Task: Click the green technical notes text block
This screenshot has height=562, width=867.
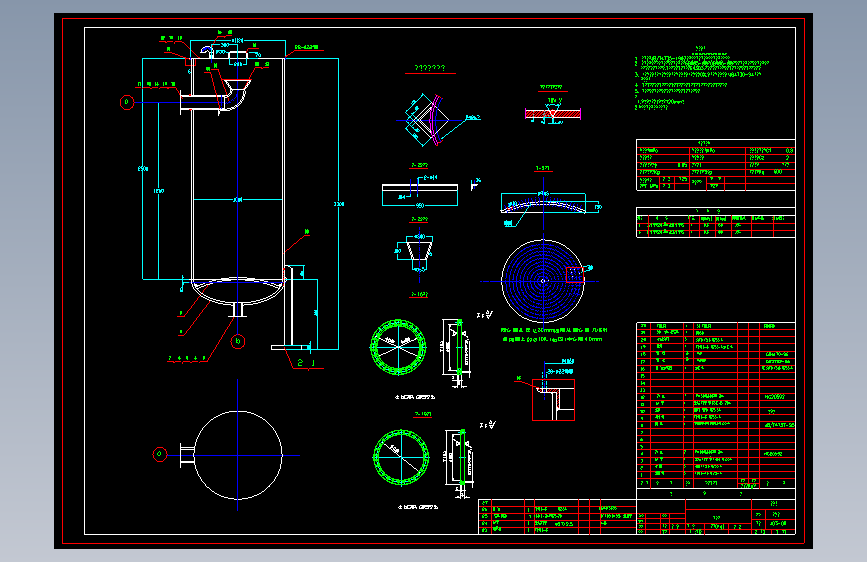Action: pyautogui.click(x=702, y=78)
